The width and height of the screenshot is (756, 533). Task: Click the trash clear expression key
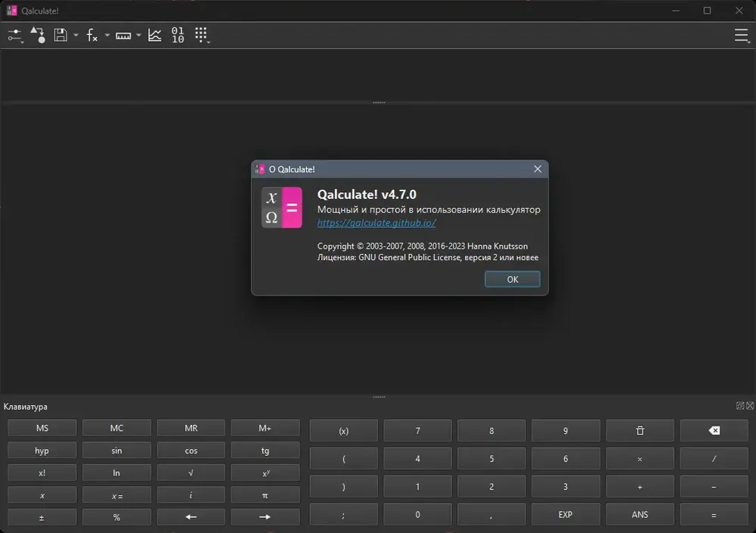click(x=640, y=431)
